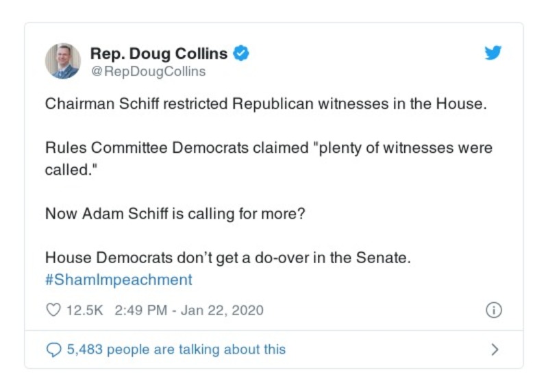
Task: Open the #ShamImpeachment hashtag
Action: point(119,280)
